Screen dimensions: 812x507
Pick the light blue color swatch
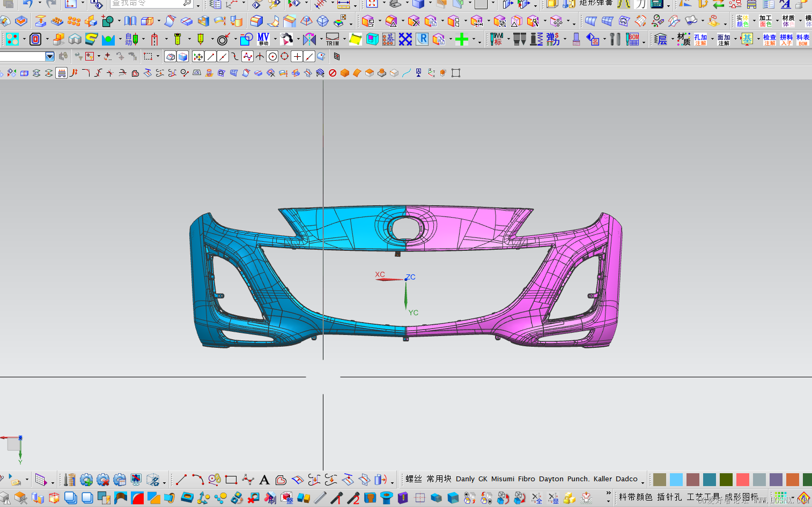point(676,479)
